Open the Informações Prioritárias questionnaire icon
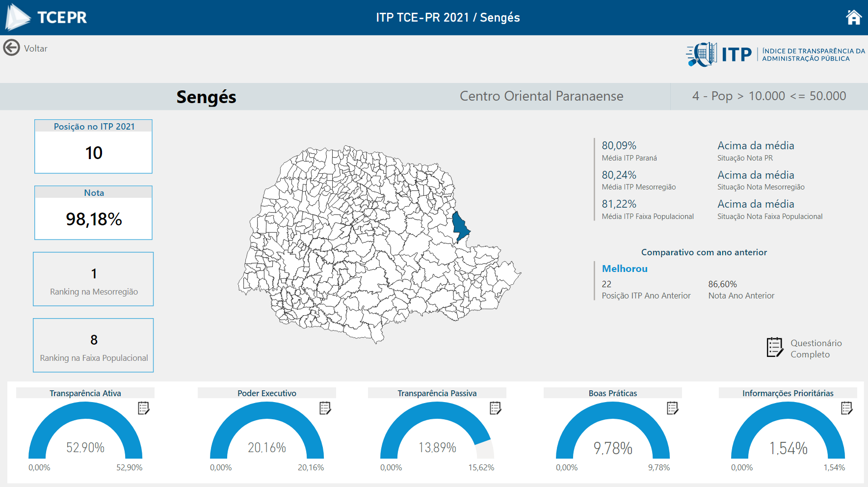The width and height of the screenshot is (868, 487). [x=847, y=408]
